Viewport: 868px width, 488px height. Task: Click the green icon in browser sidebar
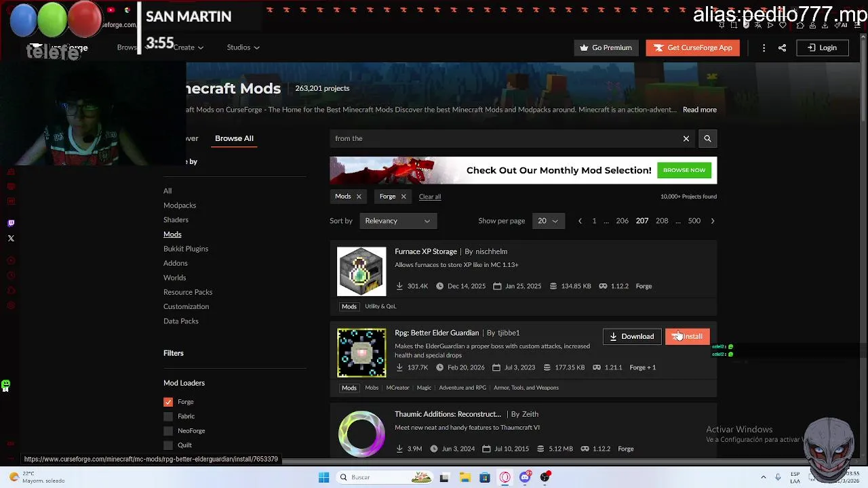(5, 386)
